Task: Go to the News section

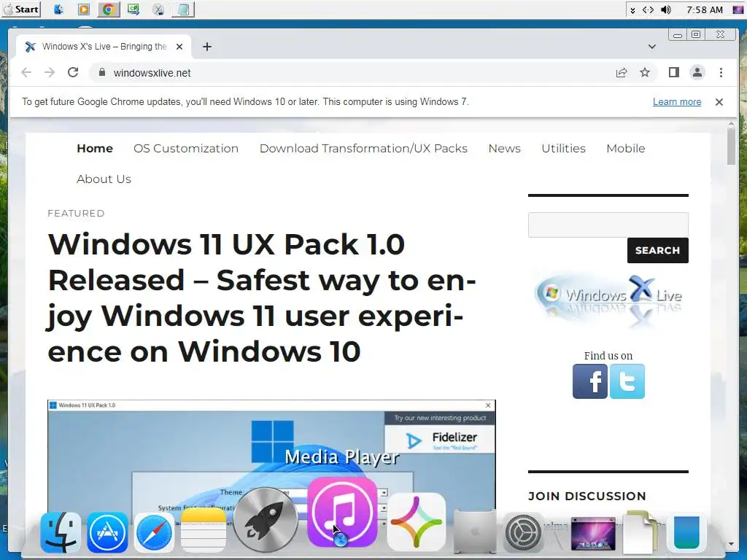Action: pos(505,149)
